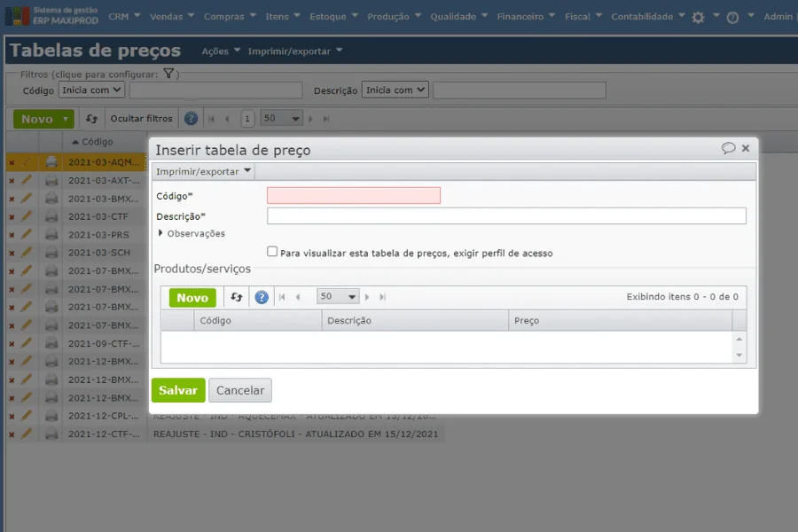Image resolution: width=798 pixels, height=532 pixels.
Task: Close the Inserir tabela de preço dialog
Action: coord(746,148)
